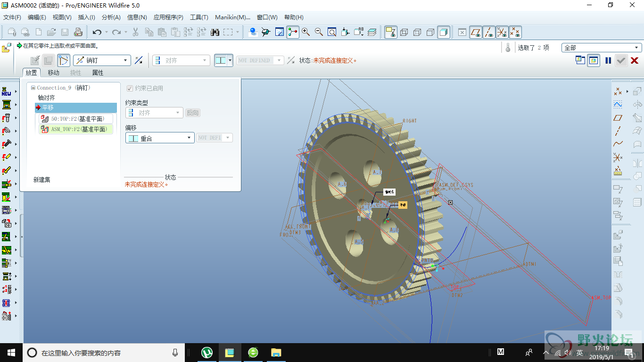Toggle show component in separate window
The height and width of the screenshot is (362, 644).
tap(580, 60)
